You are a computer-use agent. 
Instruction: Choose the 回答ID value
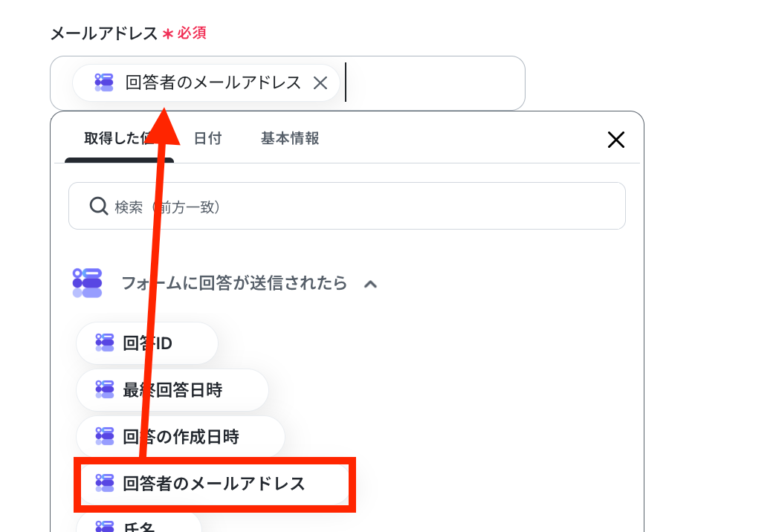(x=147, y=343)
